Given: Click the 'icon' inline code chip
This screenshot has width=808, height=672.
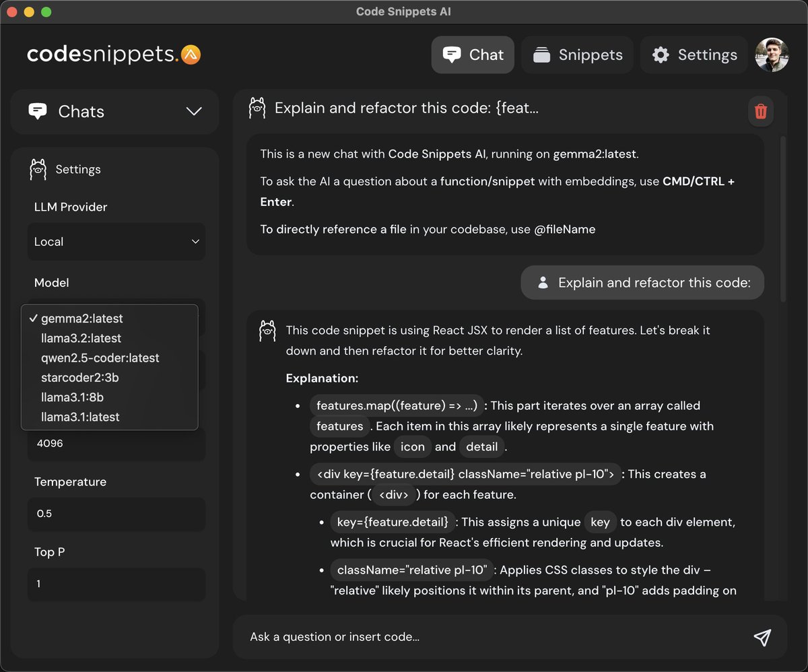Looking at the screenshot, I should coord(413,446).
